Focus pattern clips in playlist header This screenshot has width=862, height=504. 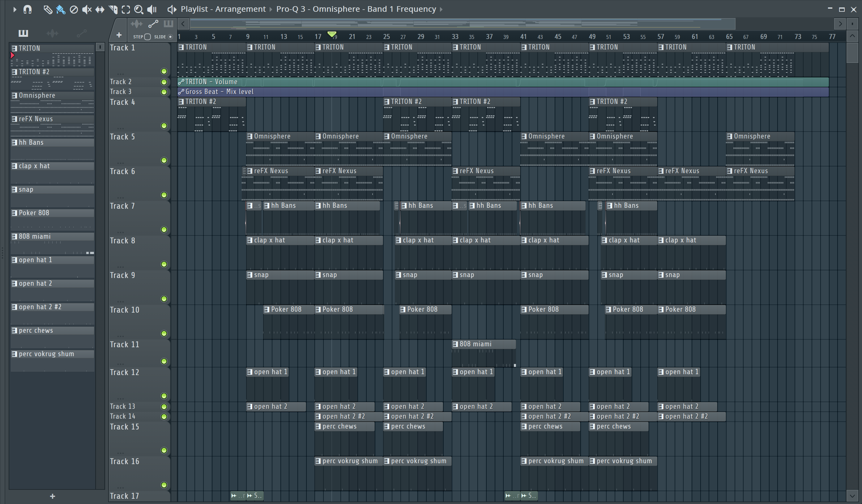point(168,23)
